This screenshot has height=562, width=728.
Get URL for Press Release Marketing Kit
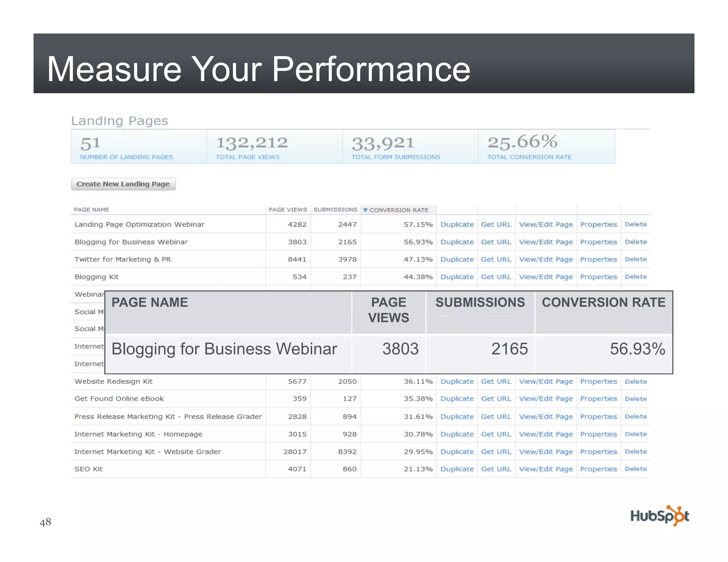[x=496, y=417]
